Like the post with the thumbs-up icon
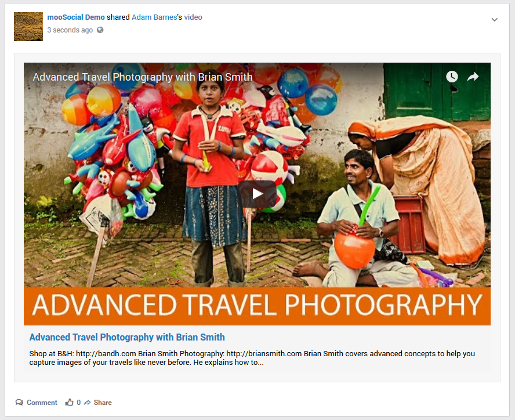 pyautogui.click(x=70, y=403)
